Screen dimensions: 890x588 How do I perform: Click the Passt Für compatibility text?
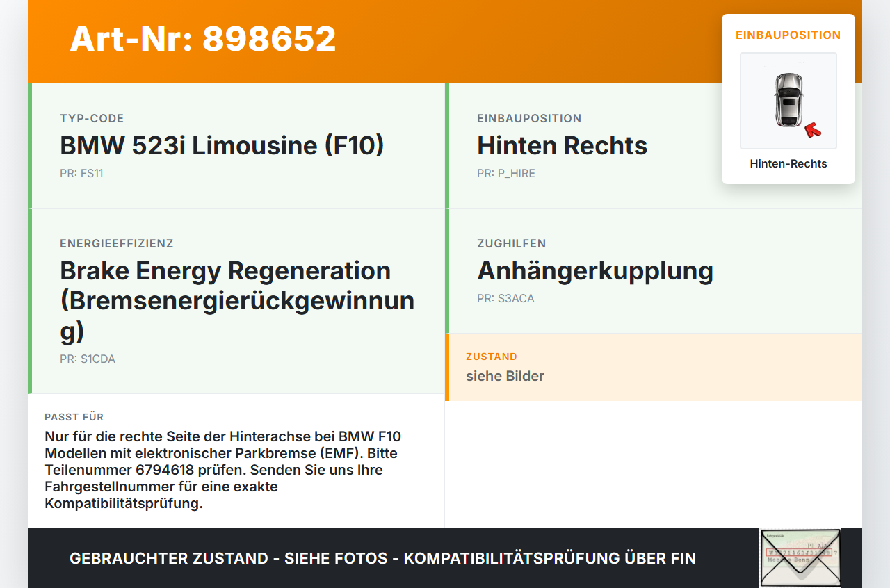tap(223, 470)
